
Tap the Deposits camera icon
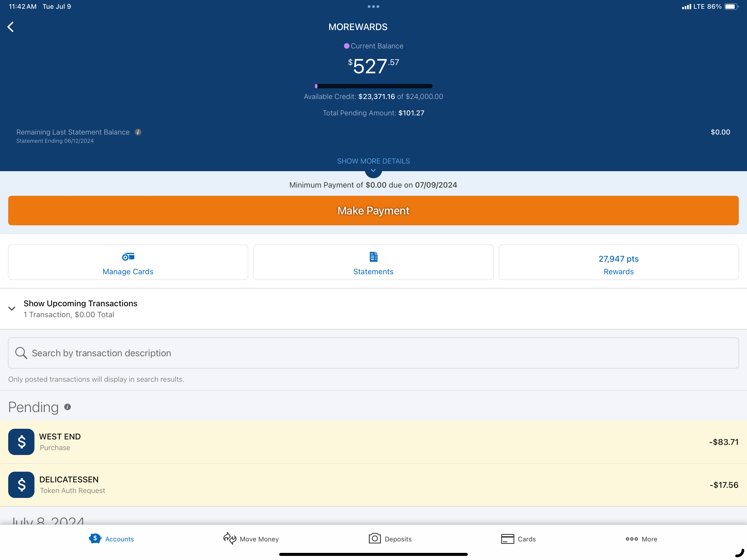tap(375, 538)
